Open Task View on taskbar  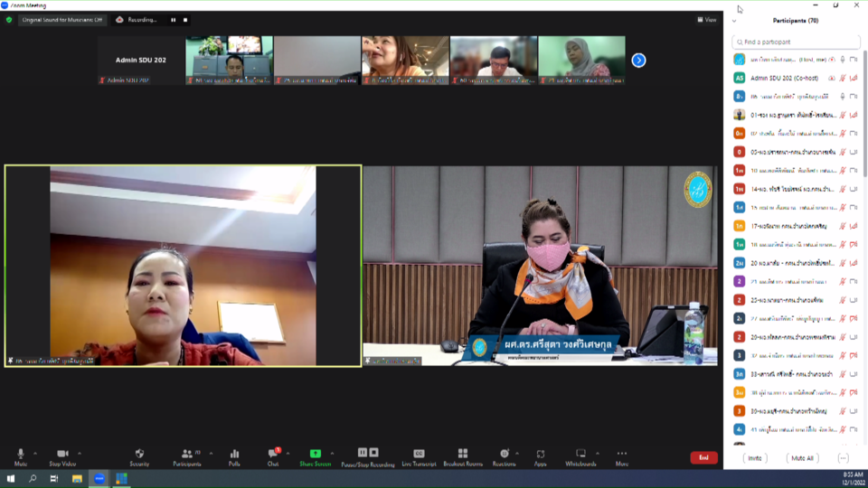pos(53,479)
